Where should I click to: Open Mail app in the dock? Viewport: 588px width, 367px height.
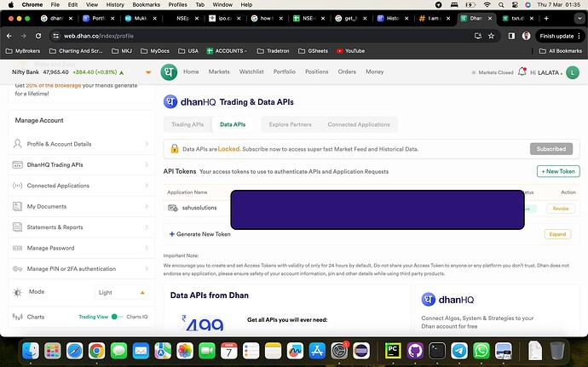(141, 352)
